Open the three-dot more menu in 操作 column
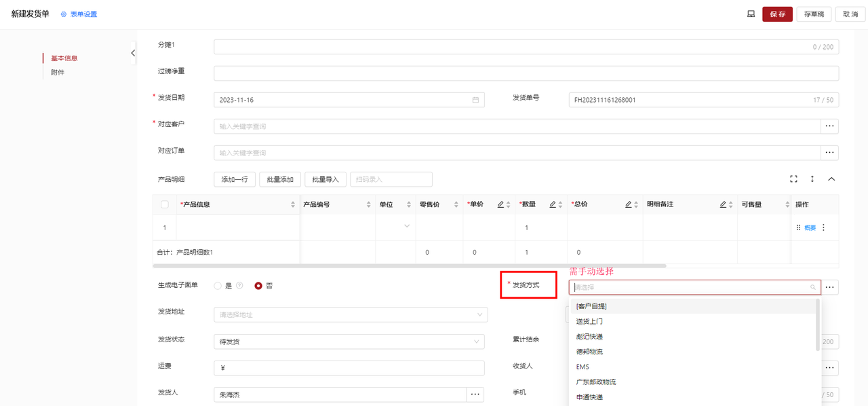868x406 pixels. point(824,228)
